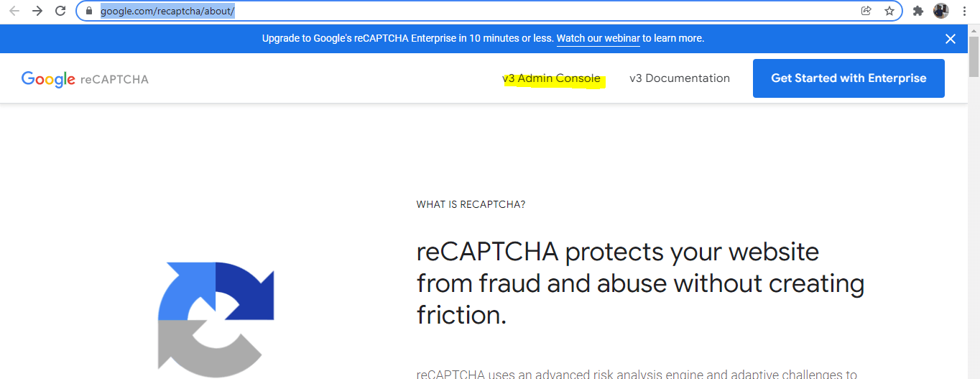Click the scrollbar up arrow
980x379 pixels.
pyautogui.click(x=974, y=29)
